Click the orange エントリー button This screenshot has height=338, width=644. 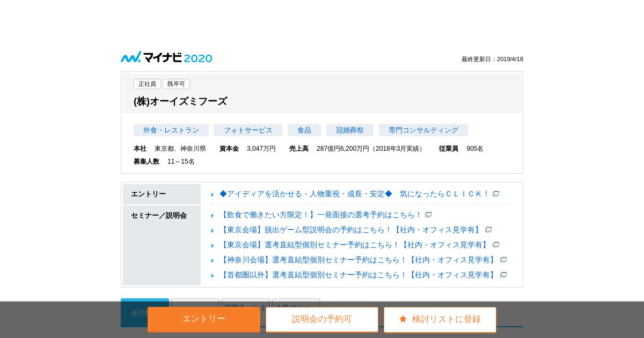(204, 319)
